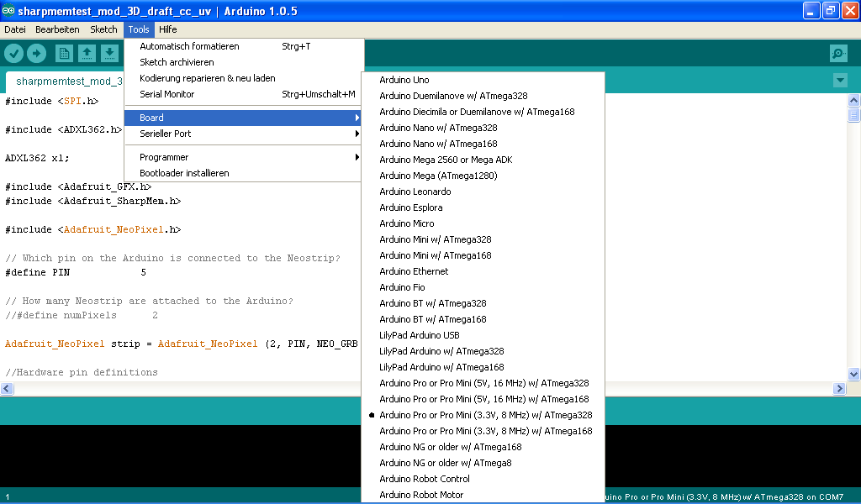The width and height of the screenshot is (861, 504).
Task: Select Arduino Pro Mini 3.3V 8 MHz ATmega328
Action: [x=485, y=415]
